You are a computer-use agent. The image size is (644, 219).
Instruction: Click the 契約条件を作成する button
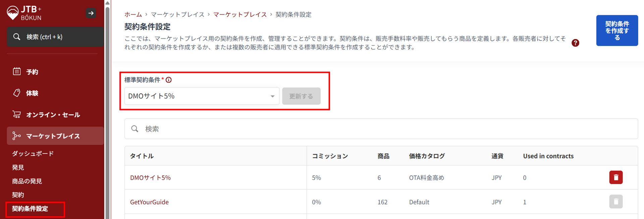click(x=617, y=31)
